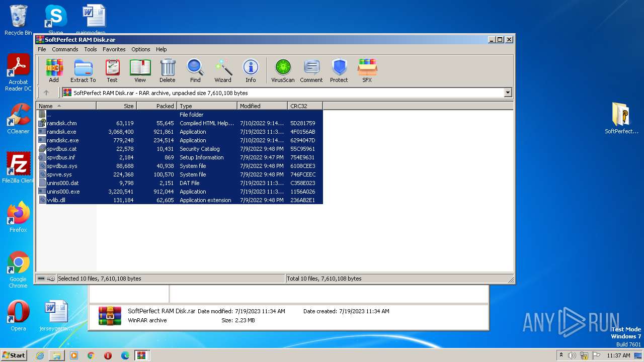The width and height of the screenshot is (644, 362).
Task: Click the status bar drive/key icon
Action: pyautogui.click(x=46, y=279)
